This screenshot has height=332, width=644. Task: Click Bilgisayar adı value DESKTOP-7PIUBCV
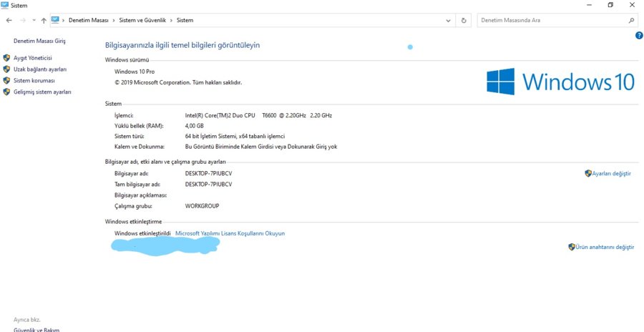coord(209,174)
